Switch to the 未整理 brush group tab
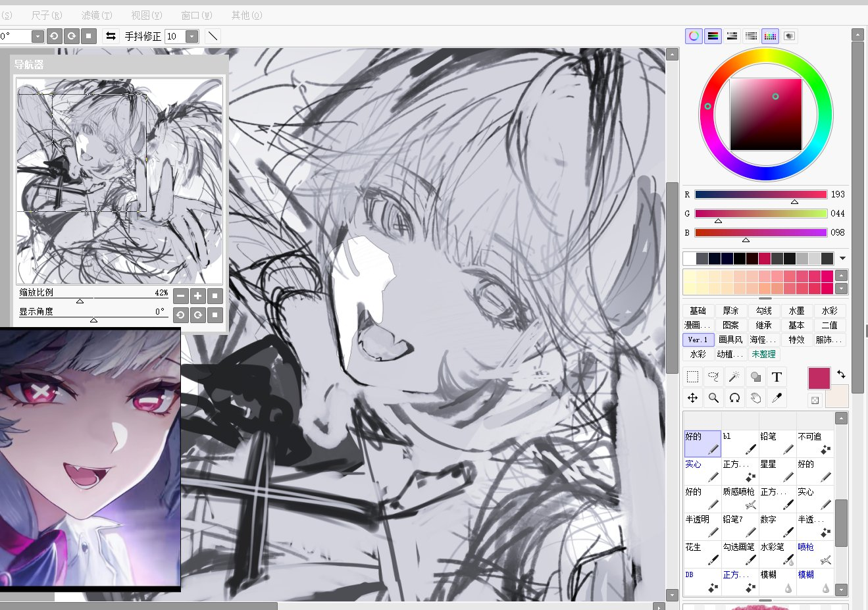This screenshot has width=868, height=610. pyautogui.click(x=763, y=354)
